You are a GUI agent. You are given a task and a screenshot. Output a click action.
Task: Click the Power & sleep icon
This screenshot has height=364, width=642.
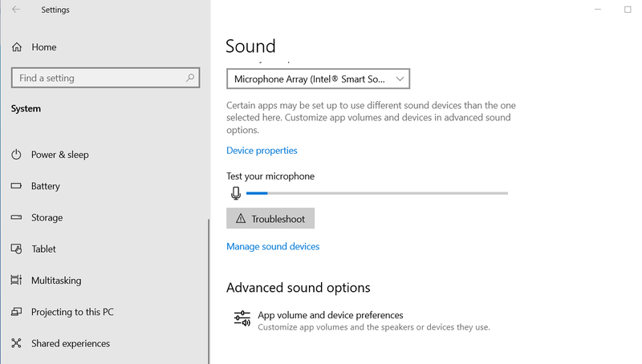coord(16,155)
